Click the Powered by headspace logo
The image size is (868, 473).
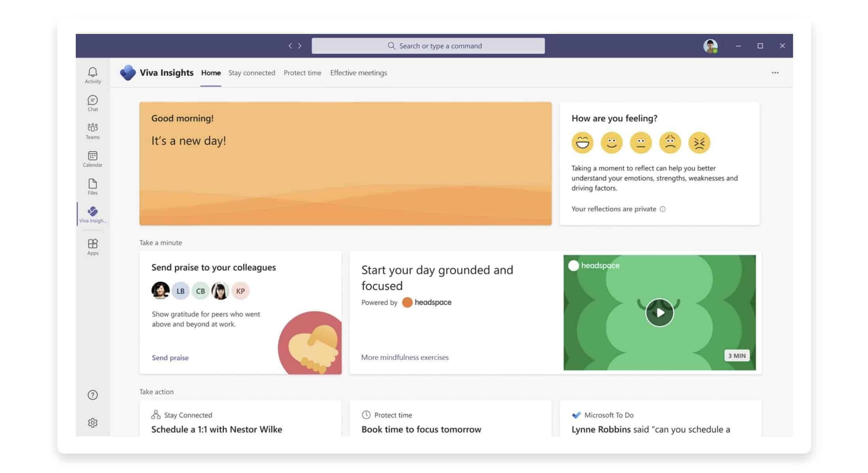(x=427, y=302)
